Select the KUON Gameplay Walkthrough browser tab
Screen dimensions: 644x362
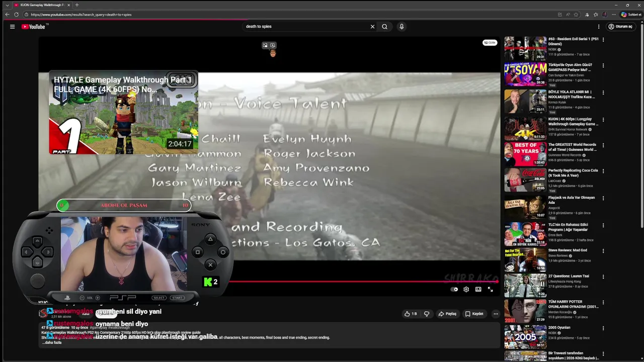pyautogui.click(x=42, y=5)
